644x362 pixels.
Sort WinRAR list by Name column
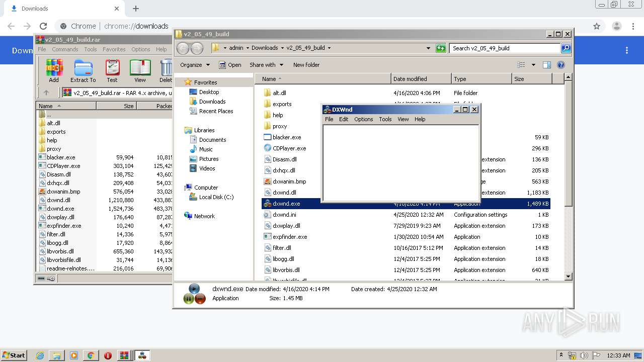tap(66, 106)
